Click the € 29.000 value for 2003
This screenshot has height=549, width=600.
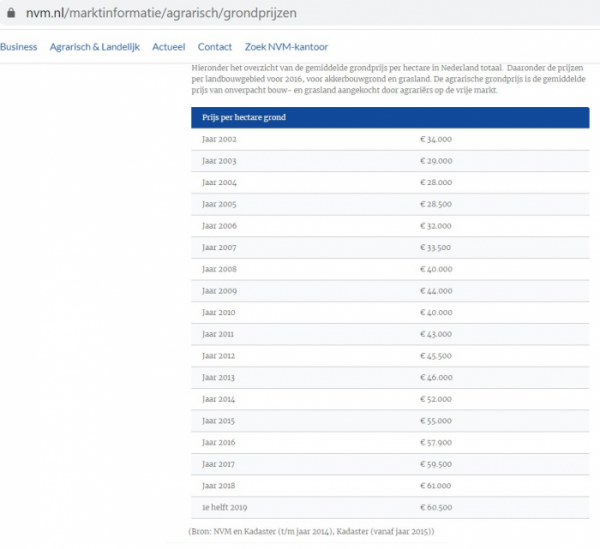436,161
